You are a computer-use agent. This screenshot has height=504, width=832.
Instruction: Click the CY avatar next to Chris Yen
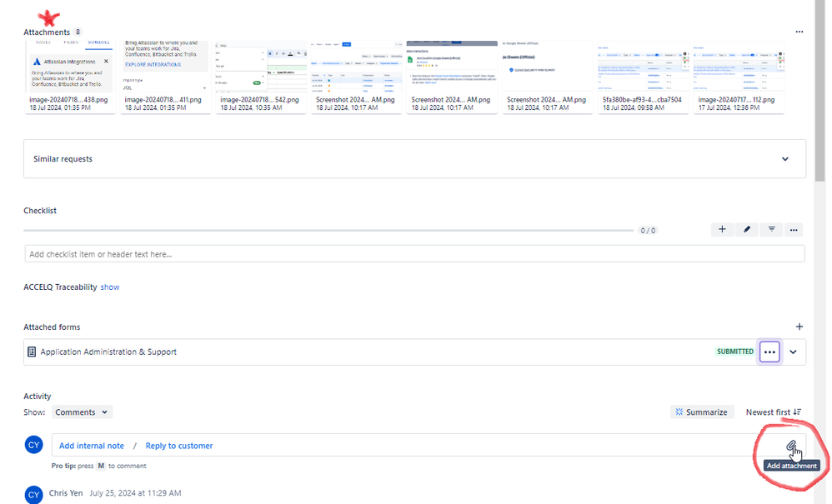click(x=34, y=495)
